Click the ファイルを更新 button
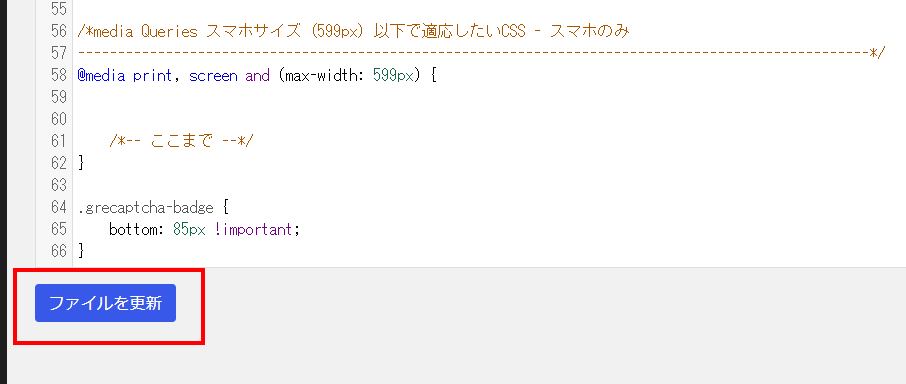Viewport: 906px width, 384px height. [x=105, y=303]
